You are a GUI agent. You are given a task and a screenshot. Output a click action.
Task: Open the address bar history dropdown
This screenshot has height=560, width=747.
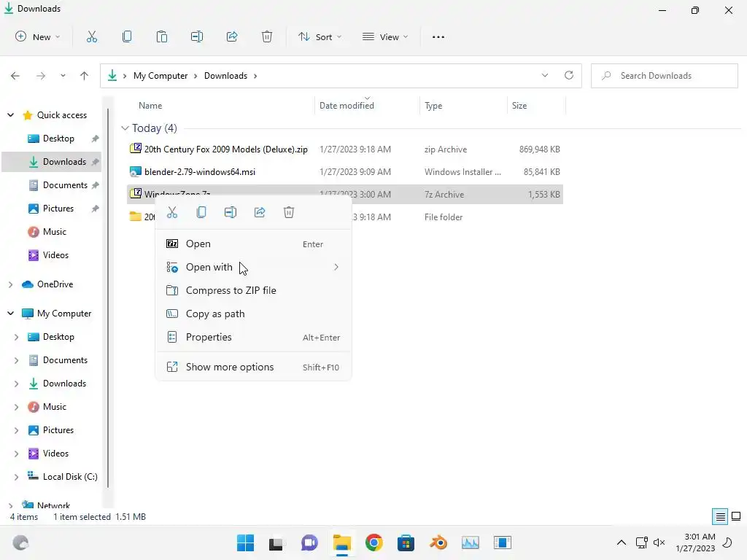click(x=544, y=75)
